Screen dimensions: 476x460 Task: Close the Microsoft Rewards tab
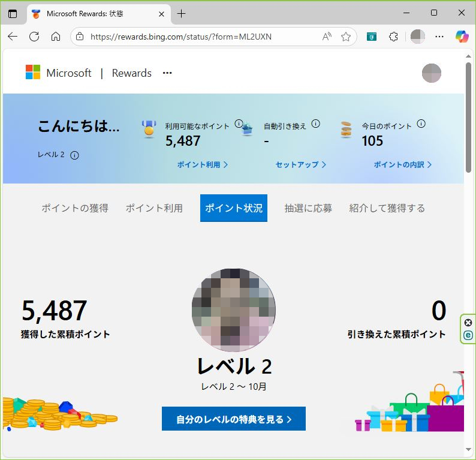(x=161, y=14)
